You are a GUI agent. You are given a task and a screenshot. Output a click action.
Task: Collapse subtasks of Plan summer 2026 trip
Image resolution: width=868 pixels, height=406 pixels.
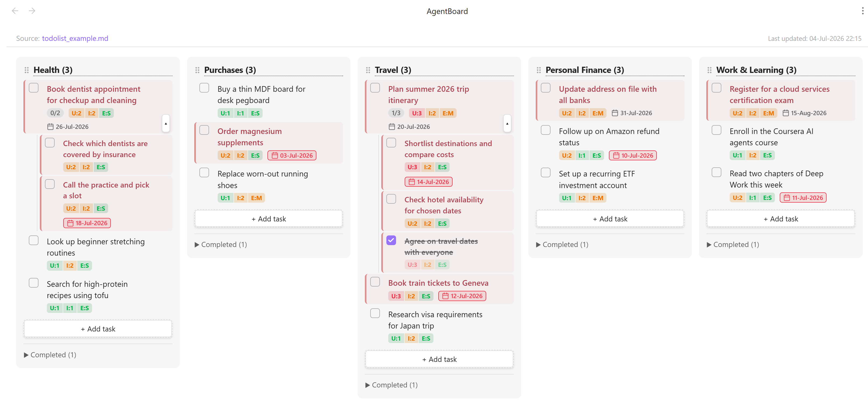click(x=507, y=124)
